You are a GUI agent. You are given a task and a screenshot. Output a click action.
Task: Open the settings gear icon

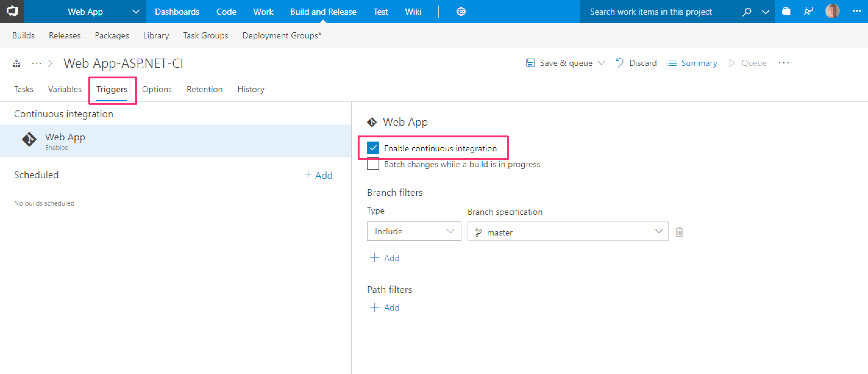(x=461, y=12)
